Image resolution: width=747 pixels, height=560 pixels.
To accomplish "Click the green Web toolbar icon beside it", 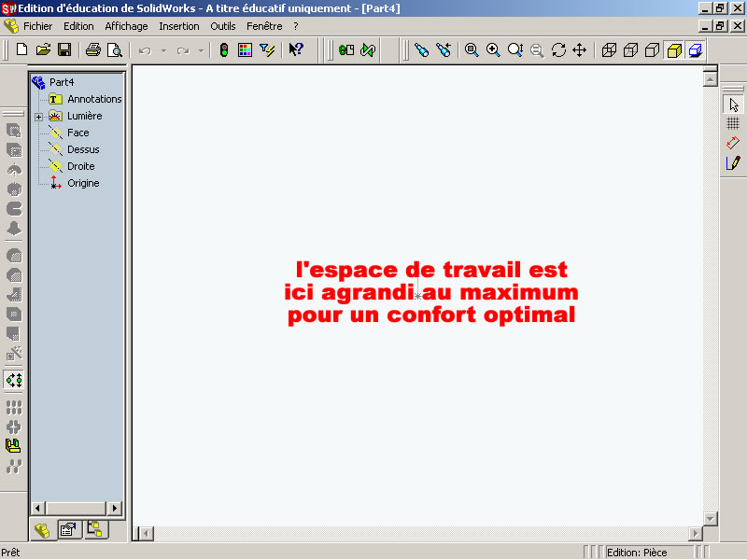I will [368, 49].
